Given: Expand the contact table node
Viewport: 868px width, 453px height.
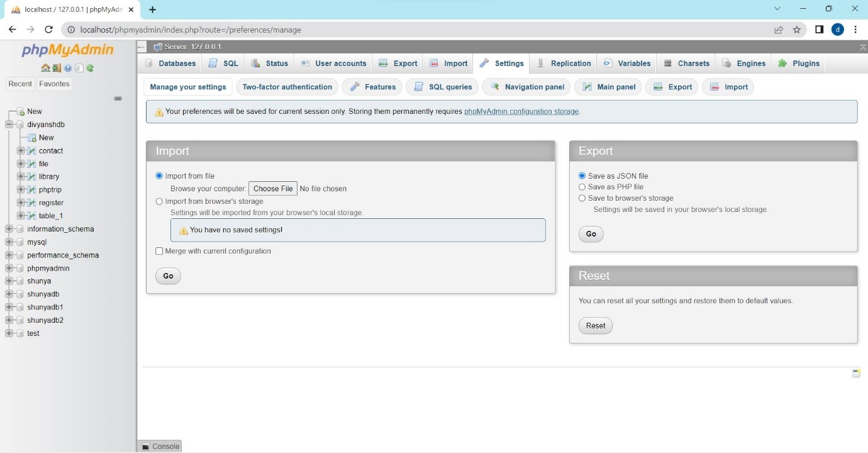Looking at the screenshot, I should 21,151.
